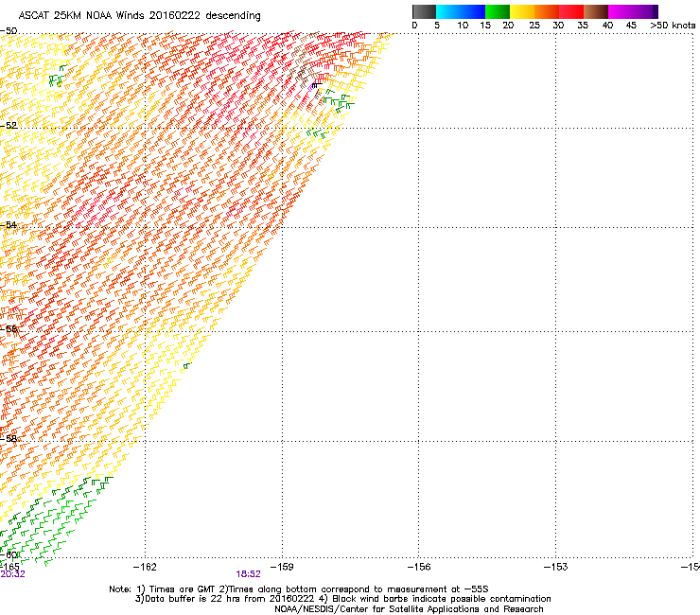Image resolution: width=700 pixels, height=615 pixels.
Task: Pick the magenta 40-45 knots legend swatch
Action: click(621, 11)
